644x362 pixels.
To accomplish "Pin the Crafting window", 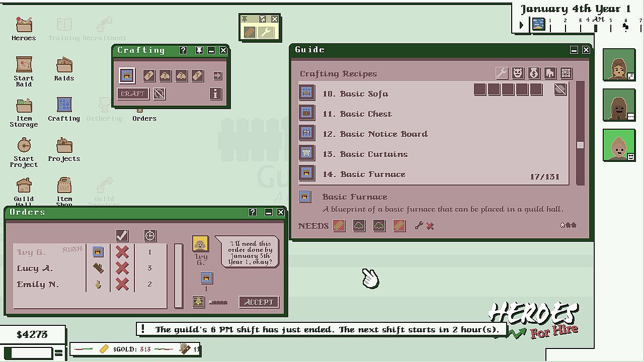I will (x=199, y=50).
